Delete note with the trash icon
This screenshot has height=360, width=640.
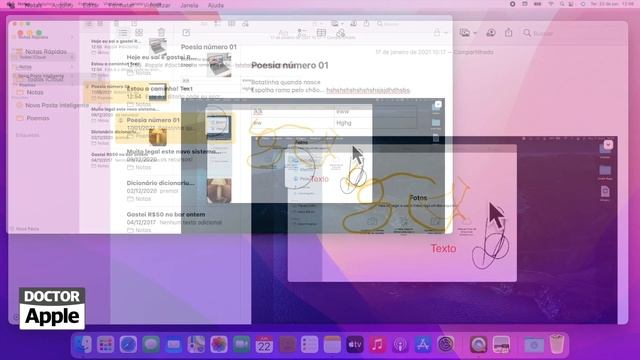[x=162, y=32]
